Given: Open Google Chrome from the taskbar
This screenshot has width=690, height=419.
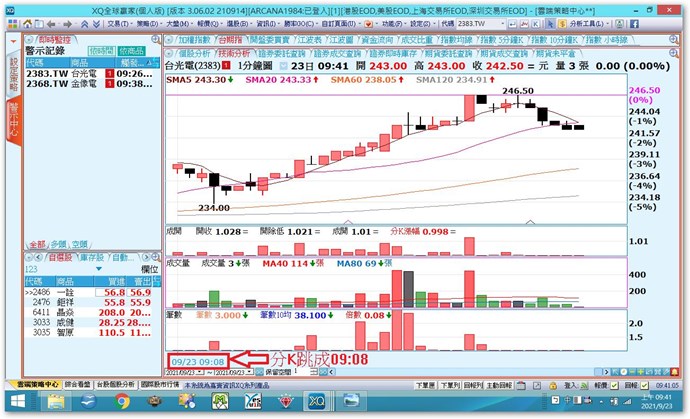Looking at the screenshot, I should [x=122, y=402].
